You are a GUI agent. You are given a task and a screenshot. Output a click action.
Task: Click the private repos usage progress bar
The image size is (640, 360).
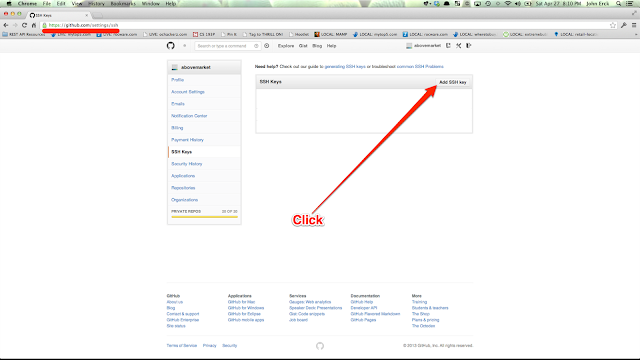(x=204, y=217)
